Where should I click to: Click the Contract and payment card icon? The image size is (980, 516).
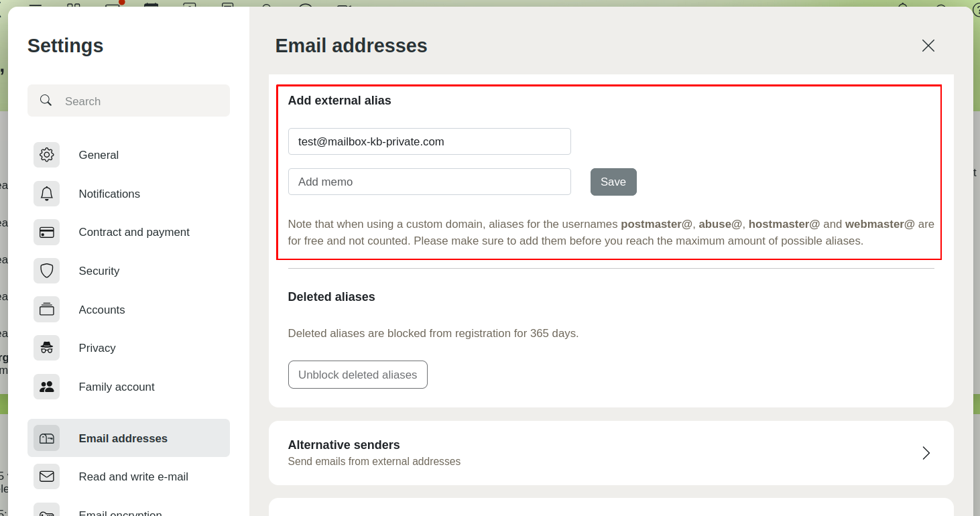point(46,233)
